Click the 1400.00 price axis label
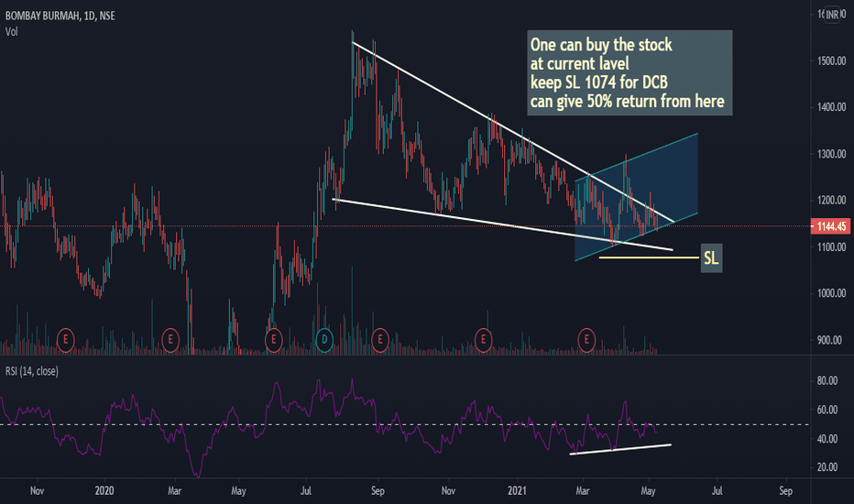The height and width of the screenshot is (504, 854). [x=831, y=107]
